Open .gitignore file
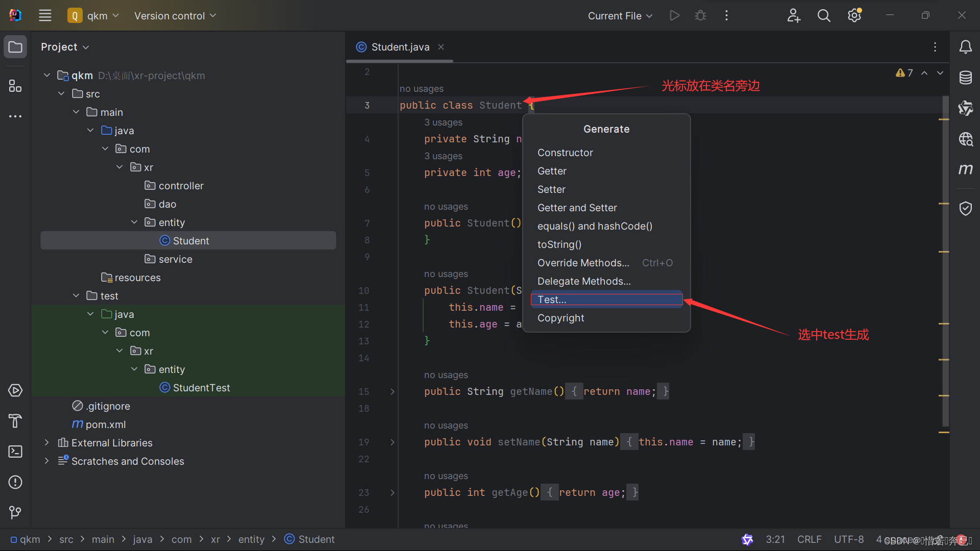Screen dimensions: 980x551 [x=101, y=406]
